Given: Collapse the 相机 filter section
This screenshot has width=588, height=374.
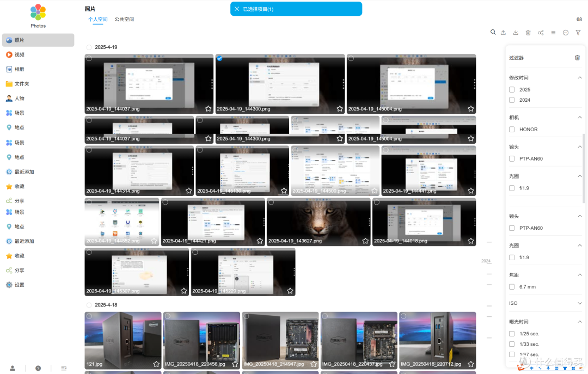Looking at the screenshot, I should click(x=580, y=118).
